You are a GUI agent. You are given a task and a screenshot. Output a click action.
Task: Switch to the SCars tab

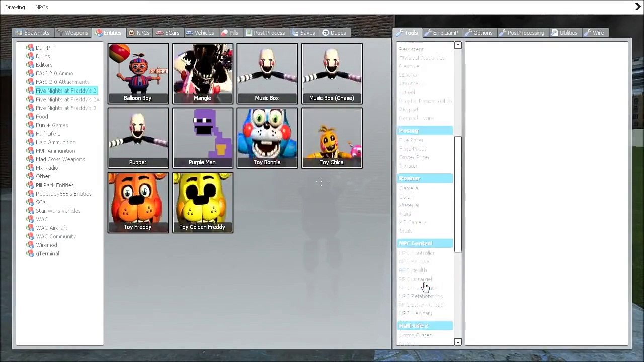pos(168,33)
